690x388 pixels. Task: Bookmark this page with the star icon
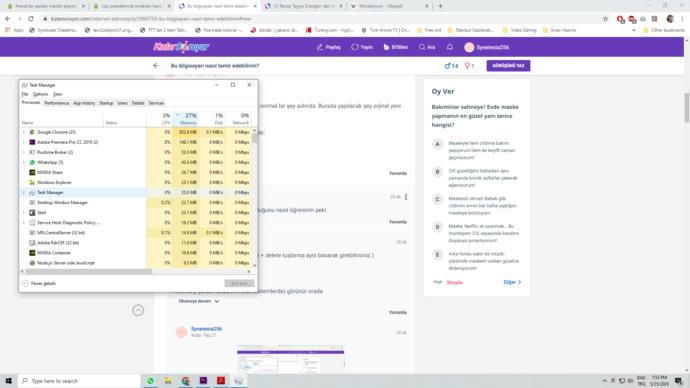(606, 19)
